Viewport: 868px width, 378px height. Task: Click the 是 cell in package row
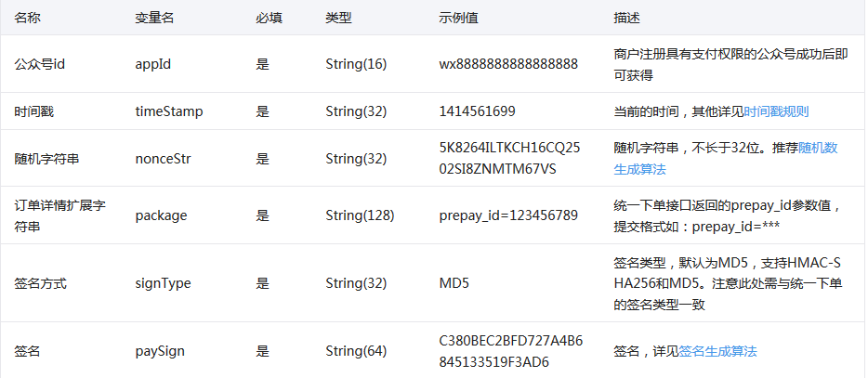pos(262,215)
